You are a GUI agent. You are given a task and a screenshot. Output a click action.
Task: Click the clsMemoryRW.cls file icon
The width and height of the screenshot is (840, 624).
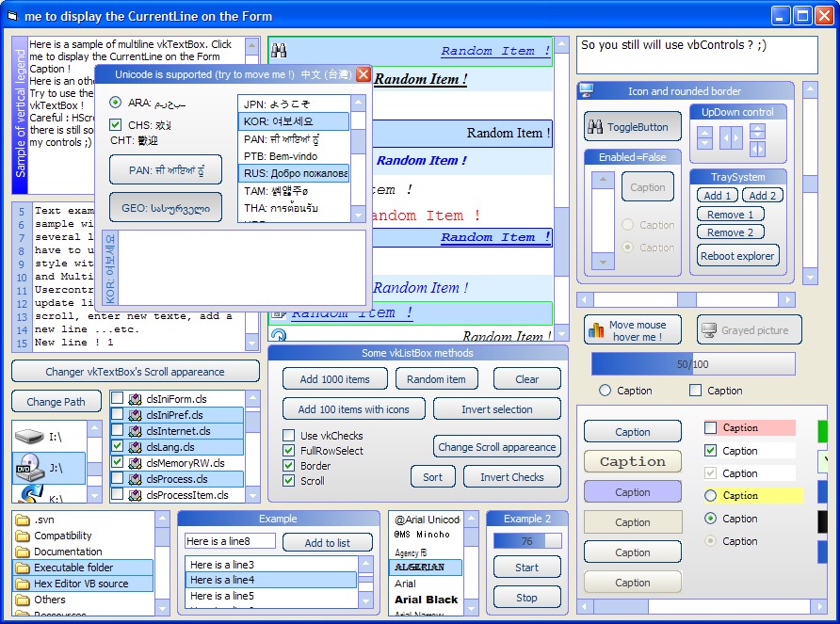coord(135,463)
